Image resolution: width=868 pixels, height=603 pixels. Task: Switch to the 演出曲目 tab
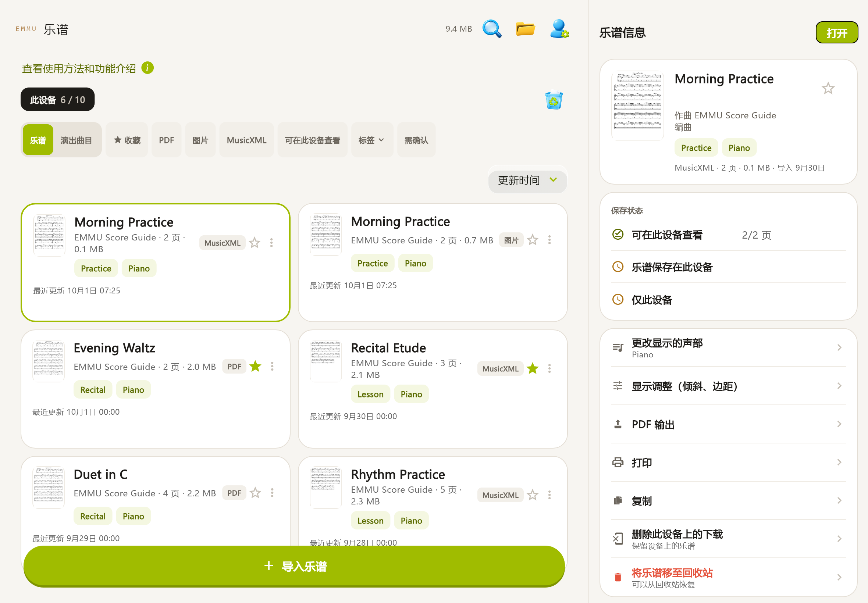click(x=77, y=140)
